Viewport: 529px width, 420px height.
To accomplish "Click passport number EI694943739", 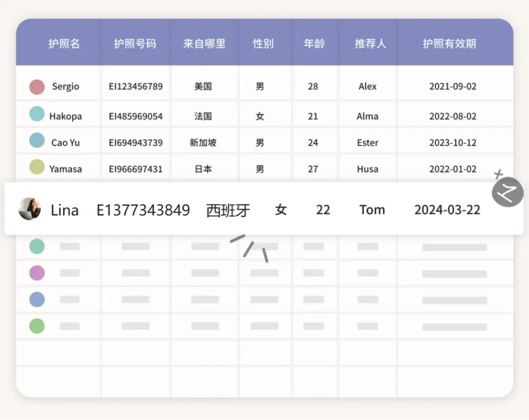I will [136, 143].
